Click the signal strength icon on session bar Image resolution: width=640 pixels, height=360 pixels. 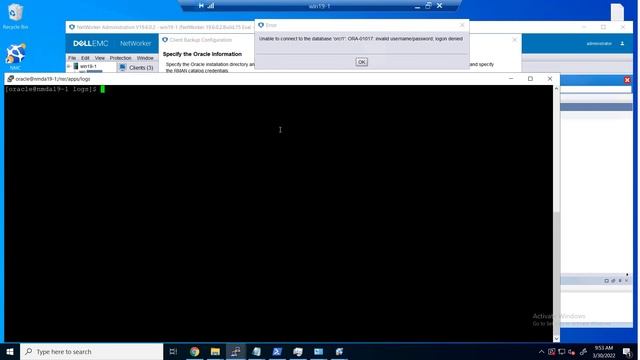click(x=211, y=6)
